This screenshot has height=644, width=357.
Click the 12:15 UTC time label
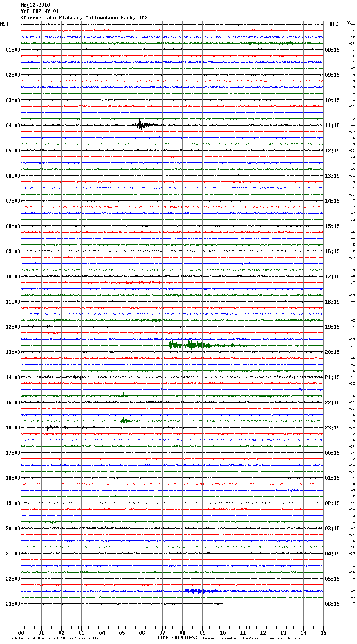(x=332, y=151)
